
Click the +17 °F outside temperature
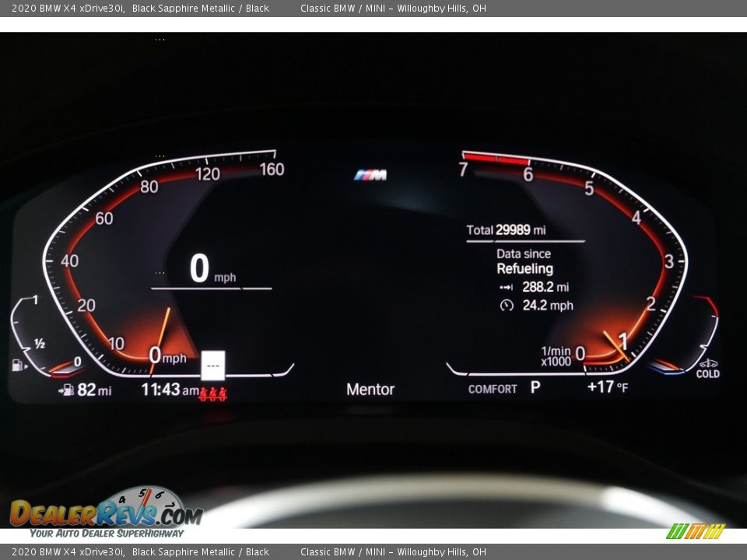coord(608,387)
